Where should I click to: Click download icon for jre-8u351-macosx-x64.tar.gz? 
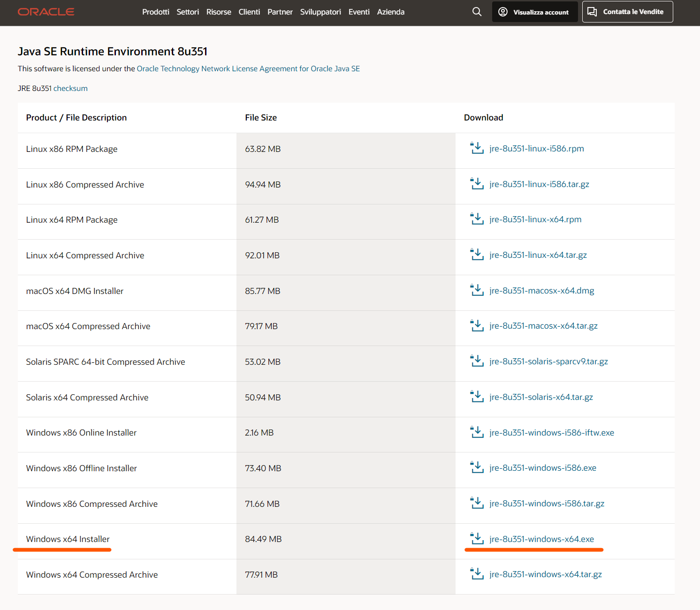click(x=477, y=325)
